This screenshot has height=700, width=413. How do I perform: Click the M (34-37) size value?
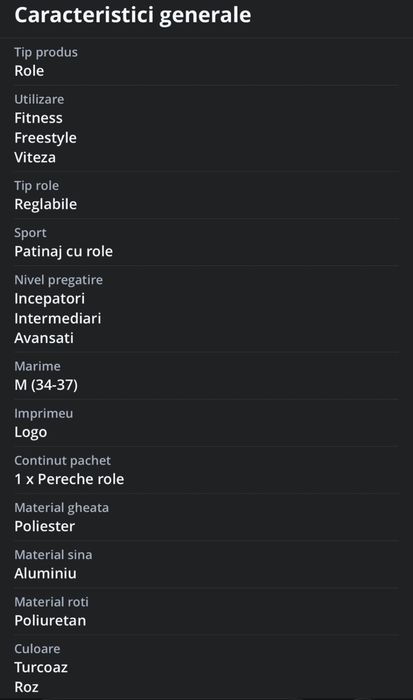[x=46, y=385]
